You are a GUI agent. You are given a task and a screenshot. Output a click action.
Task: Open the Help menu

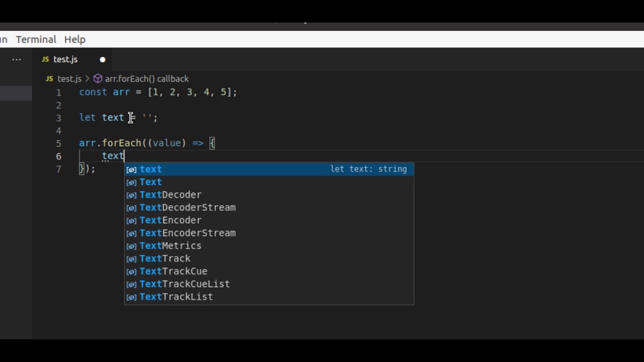(75, 39)
